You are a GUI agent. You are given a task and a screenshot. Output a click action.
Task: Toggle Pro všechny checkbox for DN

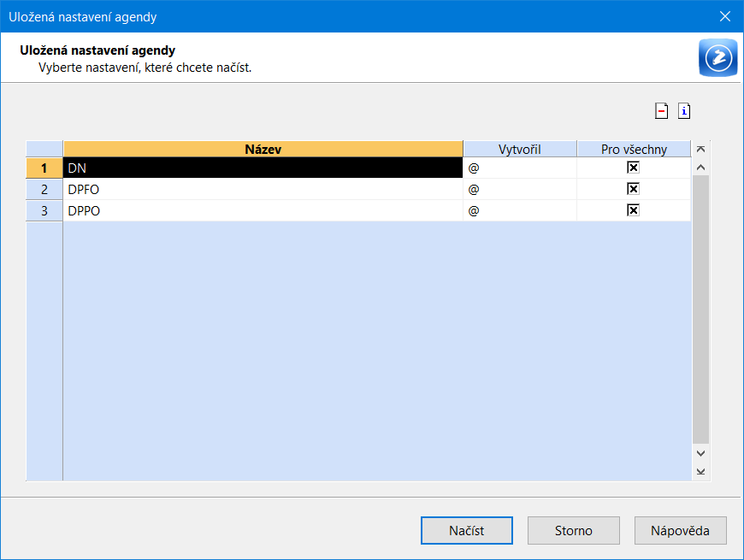point(633,168)
